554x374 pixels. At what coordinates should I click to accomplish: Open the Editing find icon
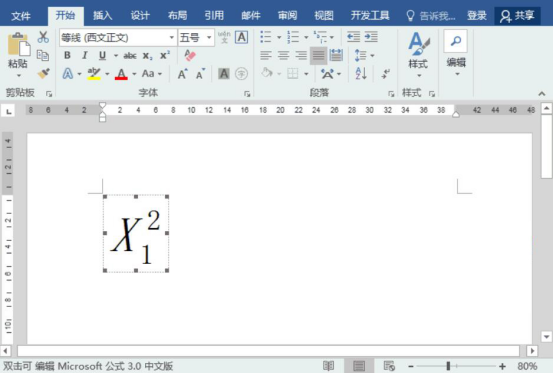point(456,42)
